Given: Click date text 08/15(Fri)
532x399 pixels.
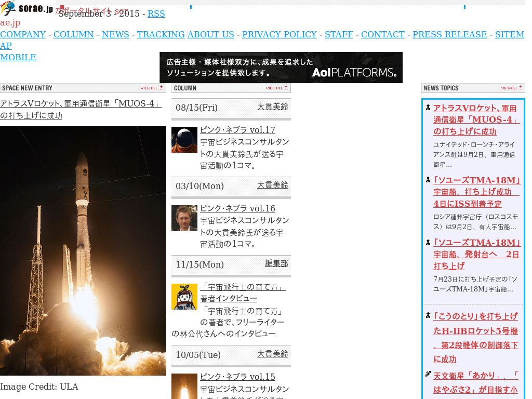Looking at the screenshot, I should click(196, 108).
